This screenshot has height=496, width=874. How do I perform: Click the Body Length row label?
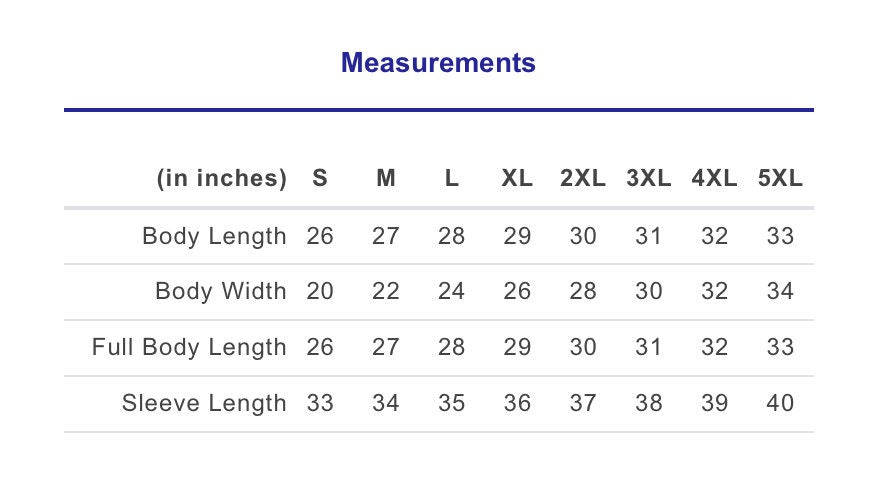click(214, 237)
